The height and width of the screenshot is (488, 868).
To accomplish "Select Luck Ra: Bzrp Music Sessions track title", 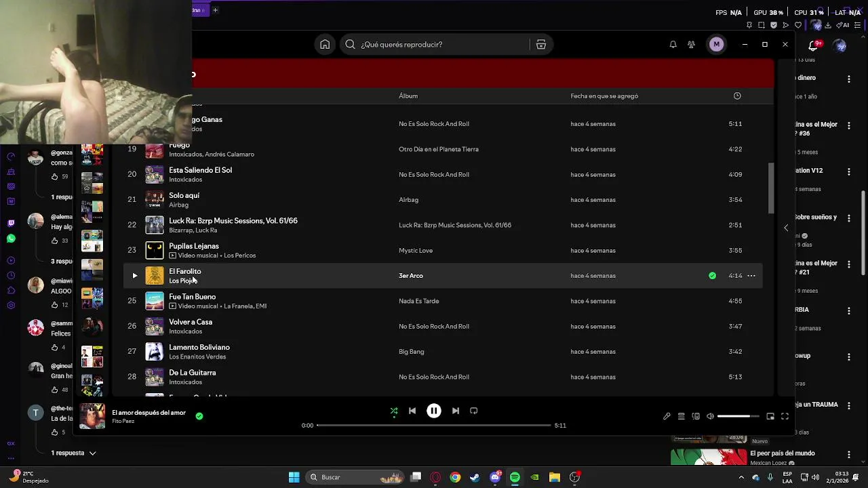I will coord(233,221).
